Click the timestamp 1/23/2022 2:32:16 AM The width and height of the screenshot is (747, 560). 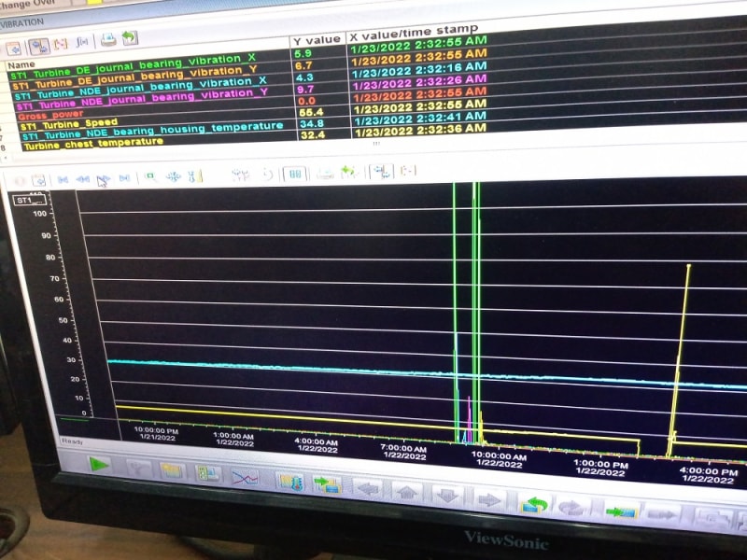pyautogui.click(x=419, y=71)
